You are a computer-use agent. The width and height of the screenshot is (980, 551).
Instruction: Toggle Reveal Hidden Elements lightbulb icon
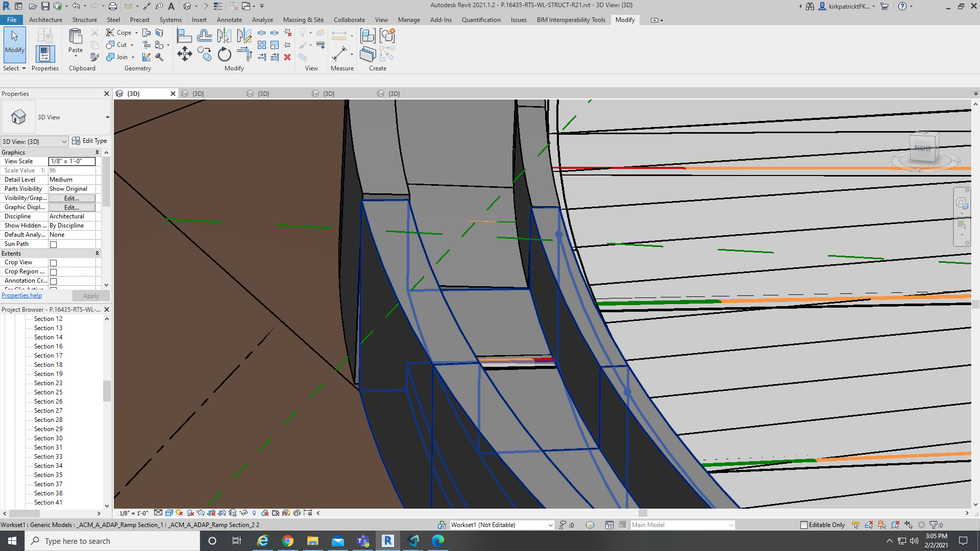pos(254,513)
